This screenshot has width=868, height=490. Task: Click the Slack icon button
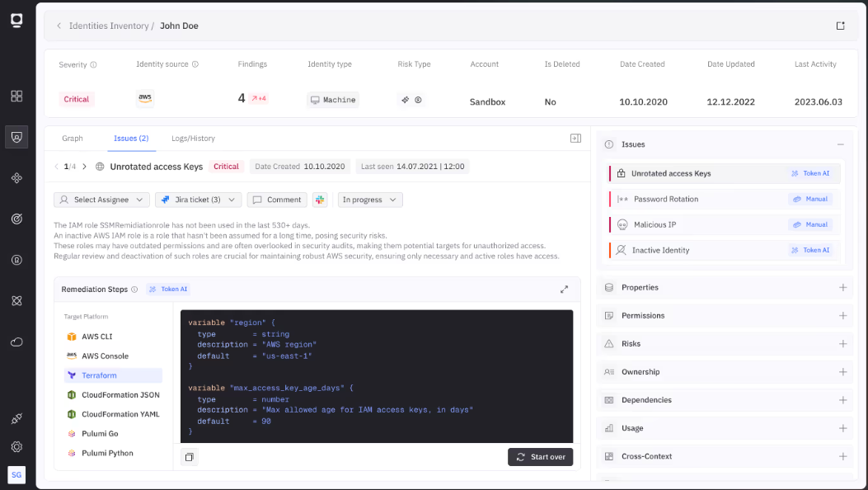coord(320,200)
